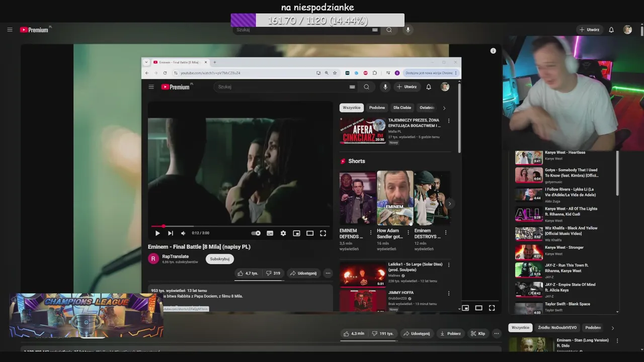Screen dimensions: 644x362
Task: Toggle subtitles button in inner player
Action: coord(270,233)
